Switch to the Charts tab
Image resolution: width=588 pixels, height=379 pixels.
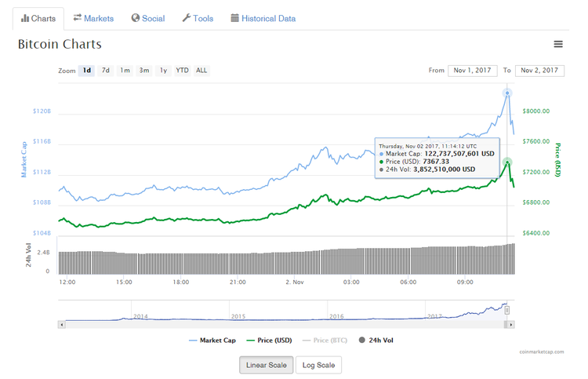tap(38, 18)
